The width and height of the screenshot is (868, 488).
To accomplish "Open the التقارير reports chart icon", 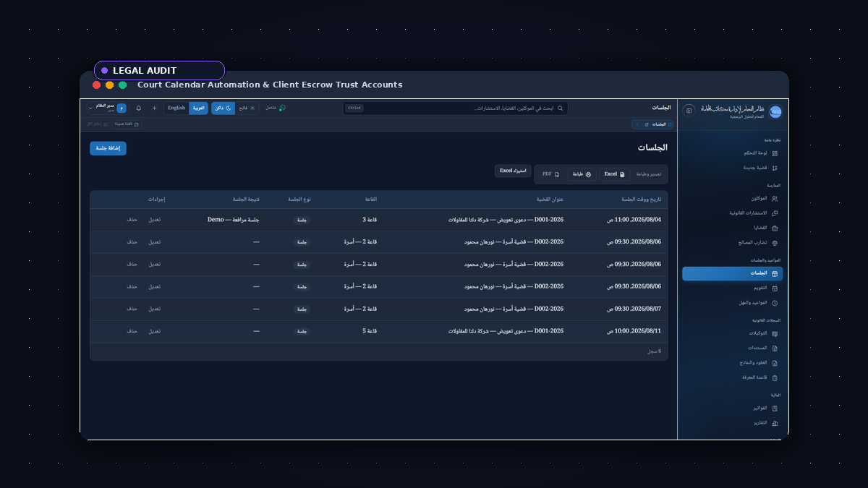I will coord(775,423).
